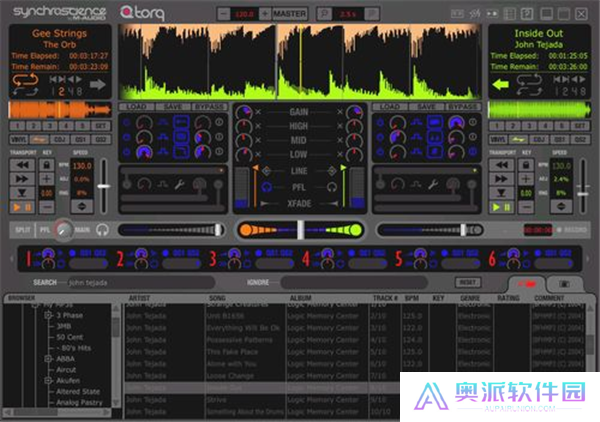This screenshot has height=422, width=600.
Task: Expand the 3 Phase tree node
Action: coord(48,315)
